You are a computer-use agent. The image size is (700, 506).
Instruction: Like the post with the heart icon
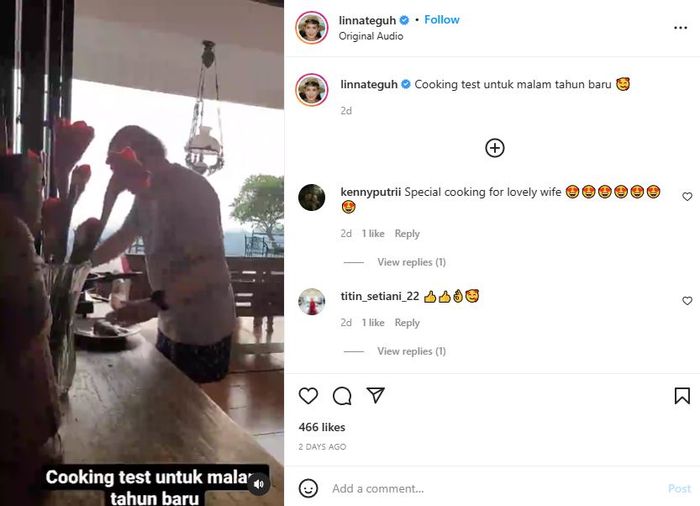(309, 396)
